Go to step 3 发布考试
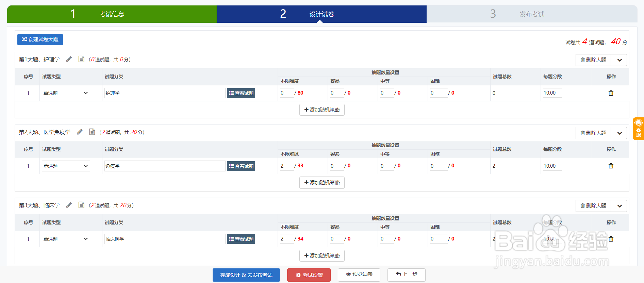 532,14
